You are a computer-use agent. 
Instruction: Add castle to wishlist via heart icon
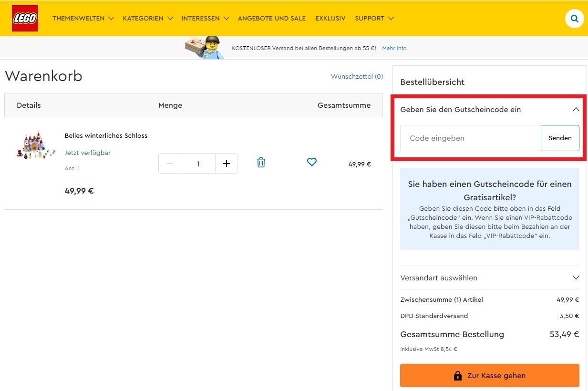(x=312, y=162)
